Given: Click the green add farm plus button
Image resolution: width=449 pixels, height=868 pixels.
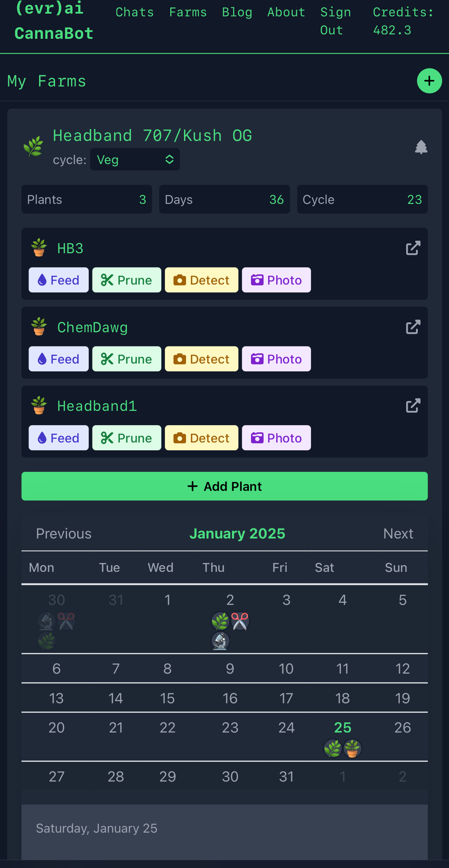Looking at the screenshot, I should point(429,81).
